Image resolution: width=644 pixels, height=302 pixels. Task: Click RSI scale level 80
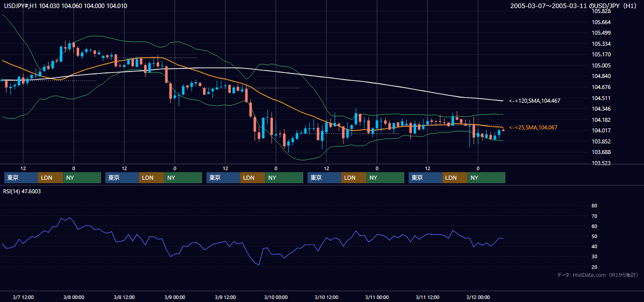click(x=594, y=206)
